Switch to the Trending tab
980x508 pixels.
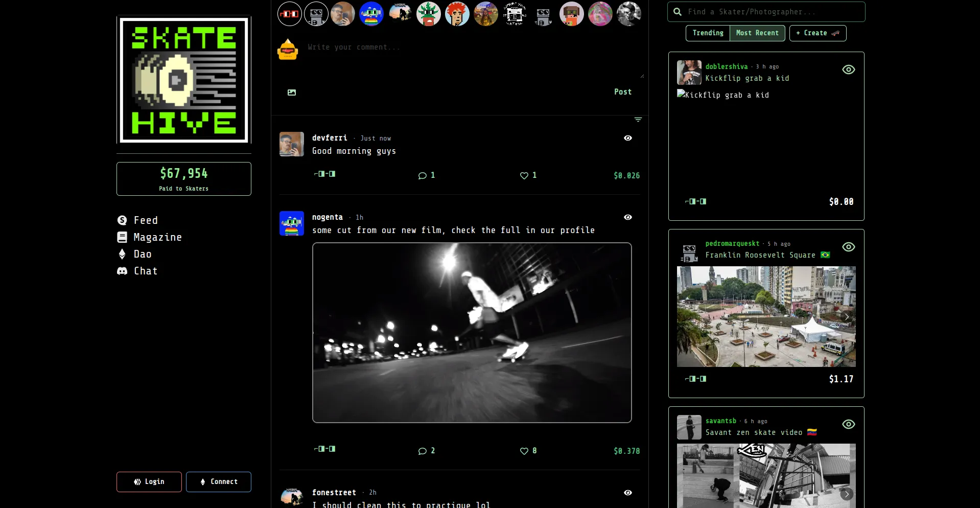708,33
